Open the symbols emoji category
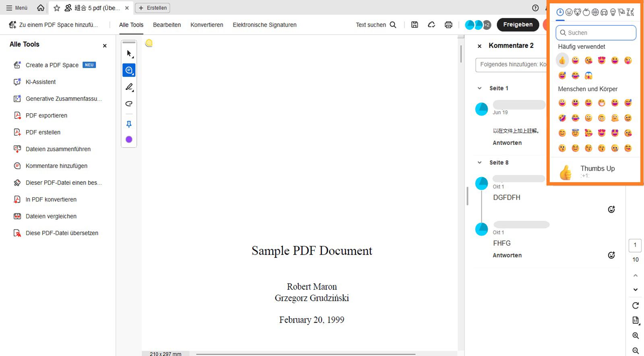Image resolution: width=644 pixels, height=356 pixels. click(x=631, y=12)
